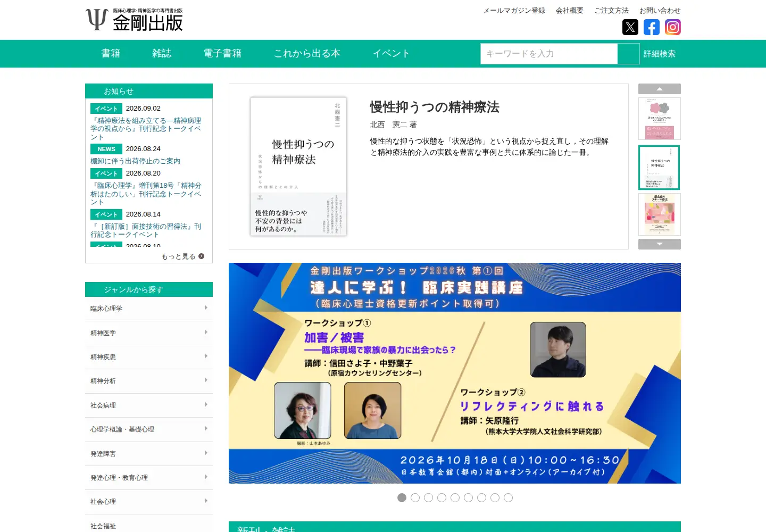Select the 慢性抑うつの精神療法 small thumbnail

(659, 168)
